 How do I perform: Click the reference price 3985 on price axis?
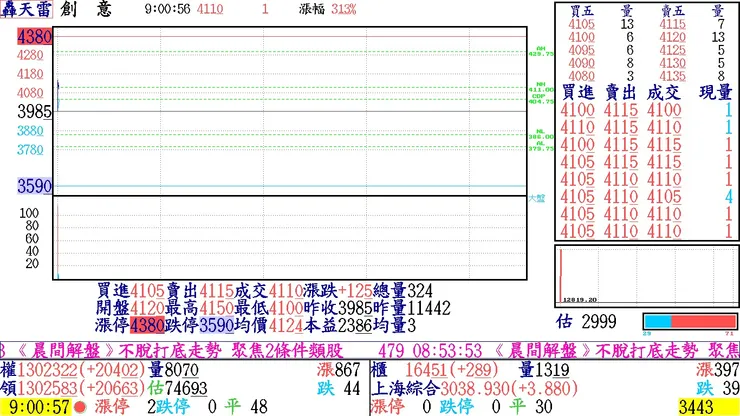34,111
